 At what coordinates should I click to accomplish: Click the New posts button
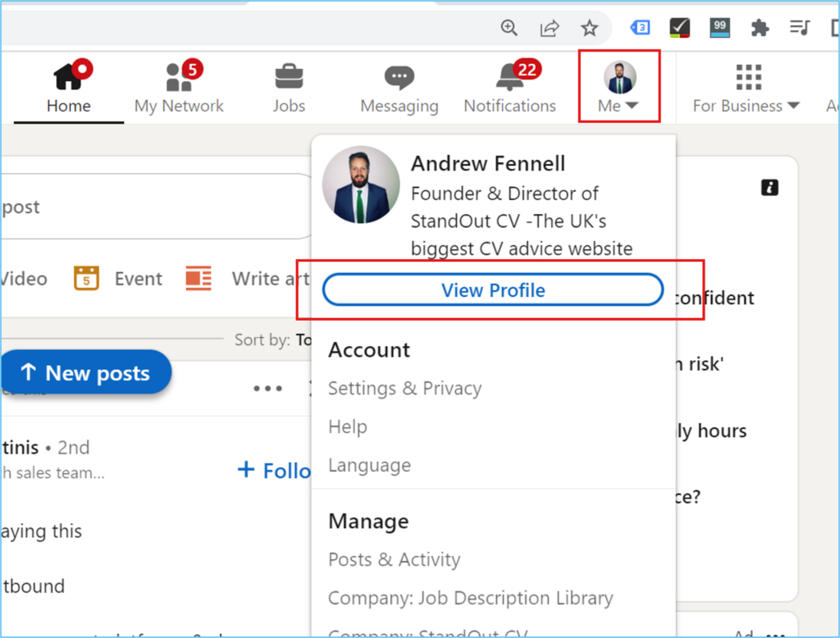(86, 371)
